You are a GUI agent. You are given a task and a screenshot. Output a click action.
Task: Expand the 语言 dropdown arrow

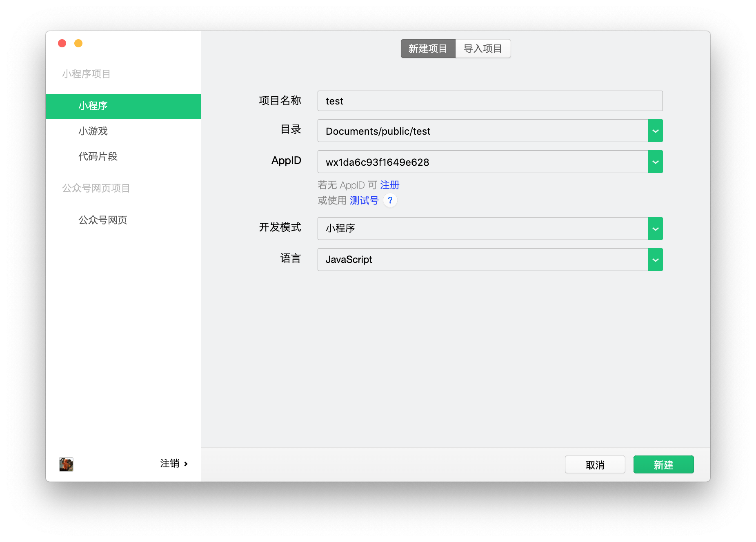tap(656, 260)
